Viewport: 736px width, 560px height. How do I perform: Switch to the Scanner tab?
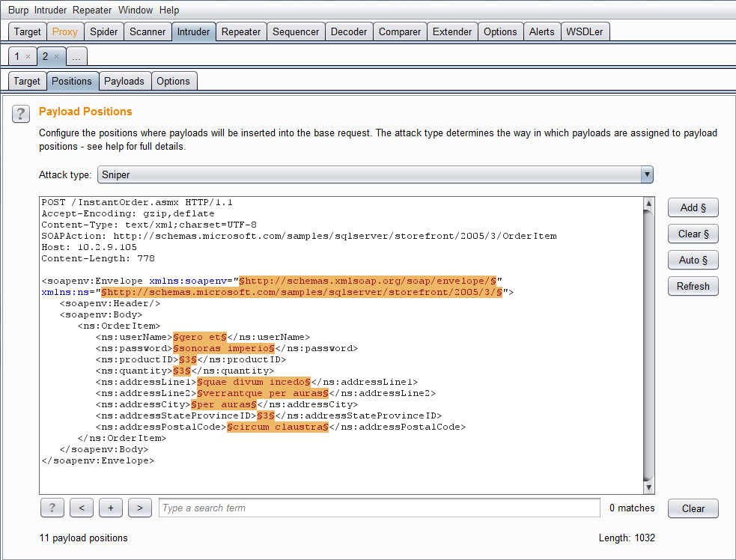point(147,32)
